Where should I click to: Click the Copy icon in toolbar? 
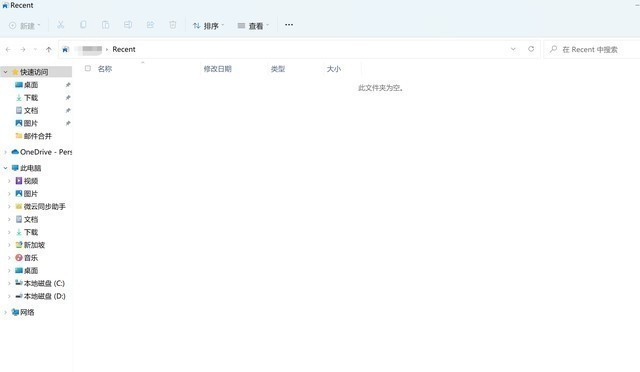click(83, 25)
